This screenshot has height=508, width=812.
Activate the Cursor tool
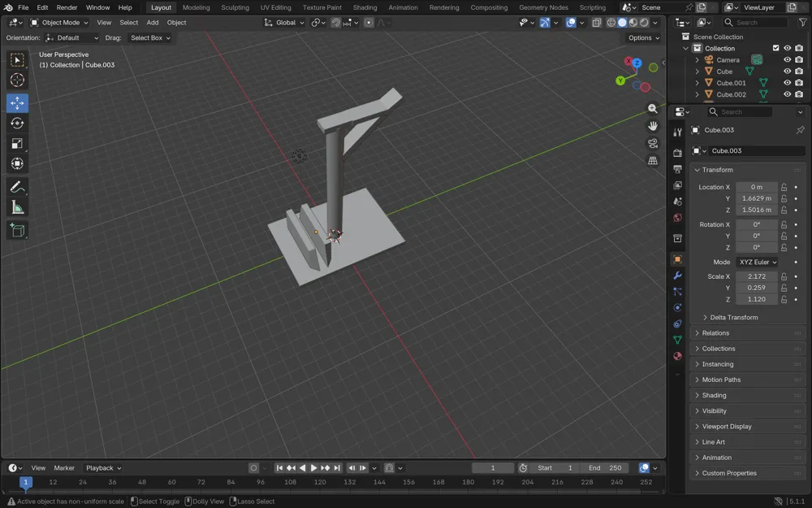pyautogui.click(x=17, y=80)
